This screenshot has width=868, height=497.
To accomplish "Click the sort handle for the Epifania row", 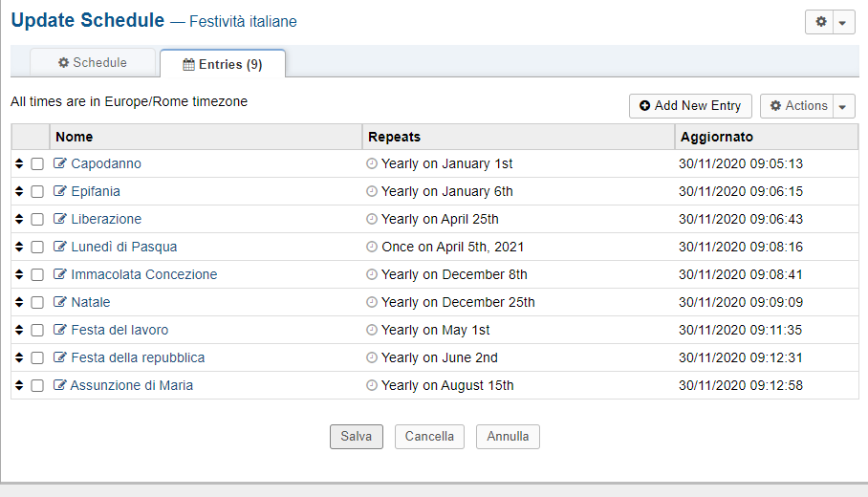I will 19,191.
